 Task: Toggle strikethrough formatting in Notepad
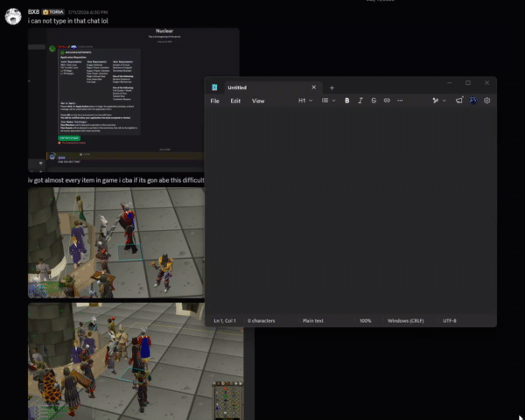click(374, 101)
